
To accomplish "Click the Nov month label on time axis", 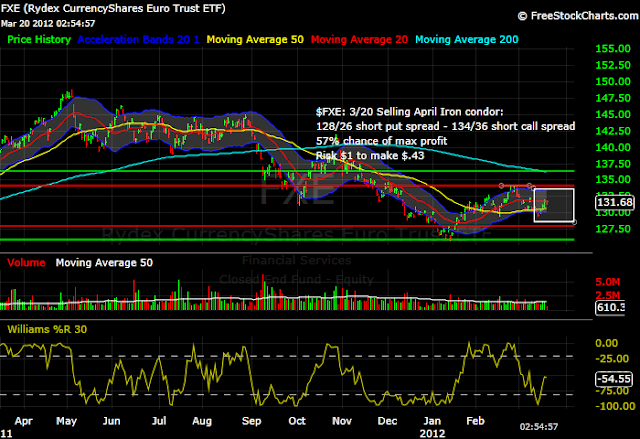I will [342, 421].
